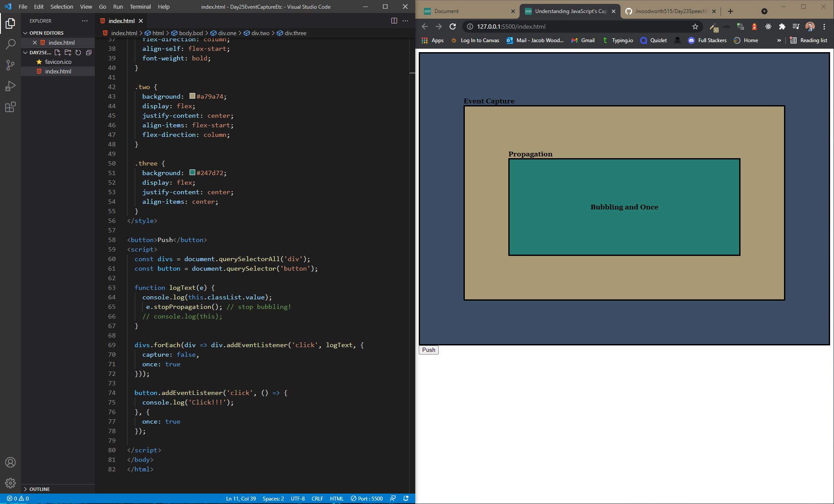Select favicon.ico in file explorer

pos(58,62)
